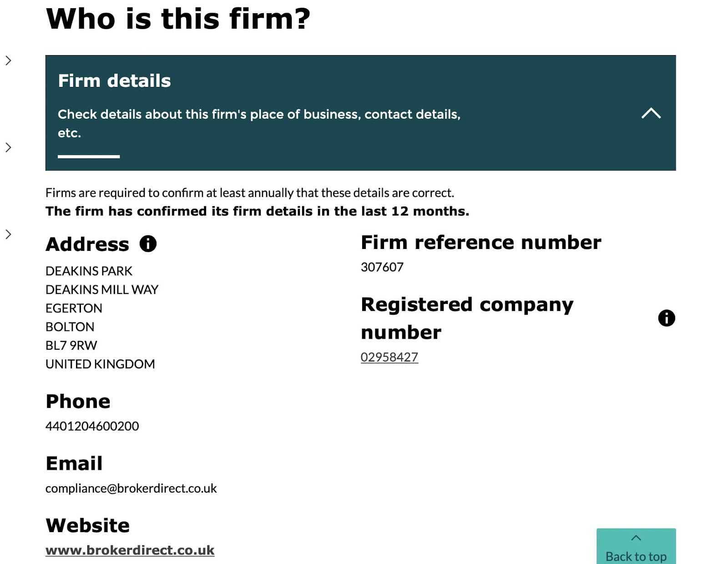The image size is (728, 564).
Task: Open info icon for Registered company number
Action: click(x=667, y=318)
